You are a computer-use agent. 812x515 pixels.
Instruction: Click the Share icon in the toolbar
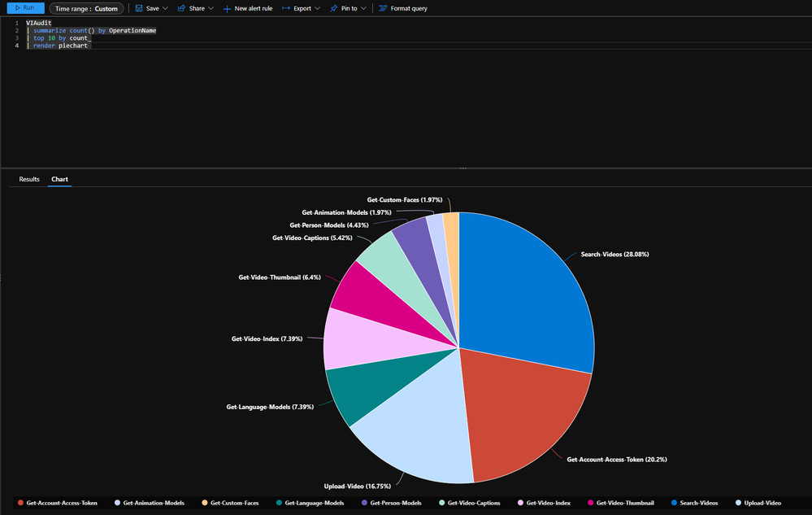(x=181, y=8)
